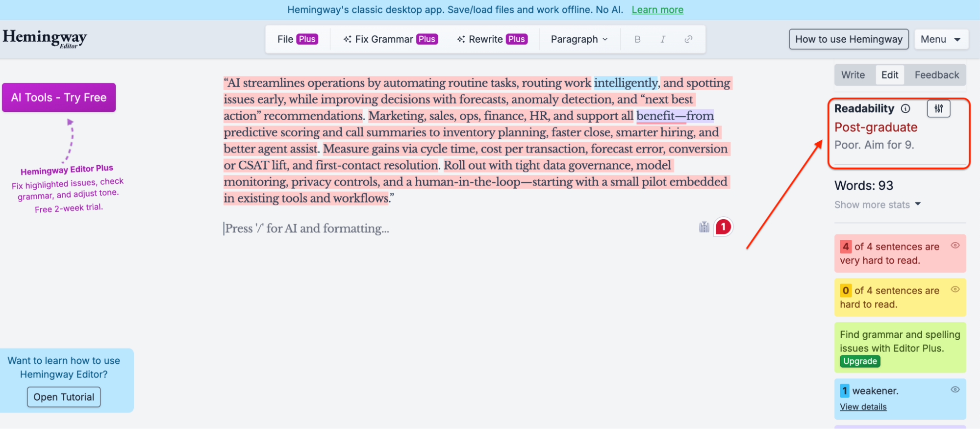Screen dimensions: 980x429
Task: Click the empty line placeholder in editor
Action: point(307,229)
